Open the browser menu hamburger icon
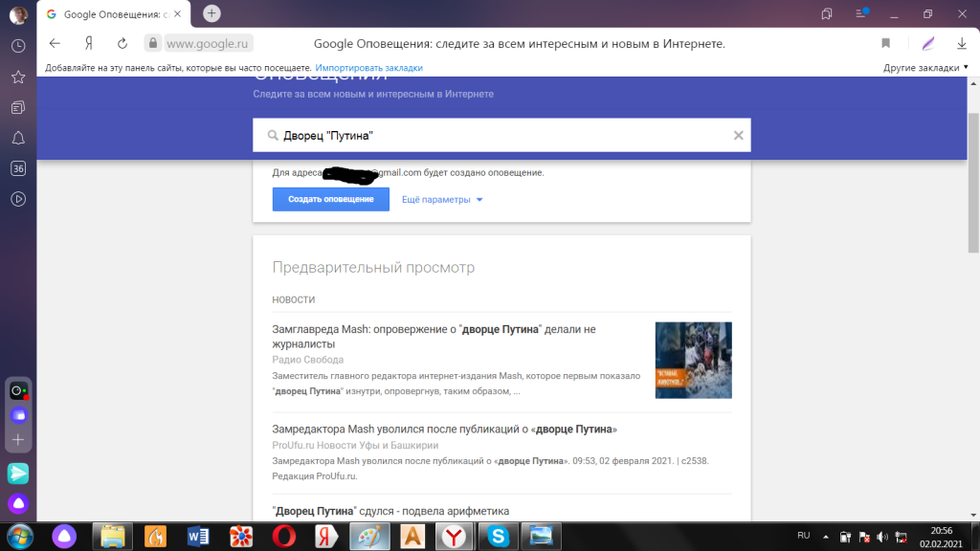Image resolution: width=980 pixels, height=551 pixels. coord(864,13)
